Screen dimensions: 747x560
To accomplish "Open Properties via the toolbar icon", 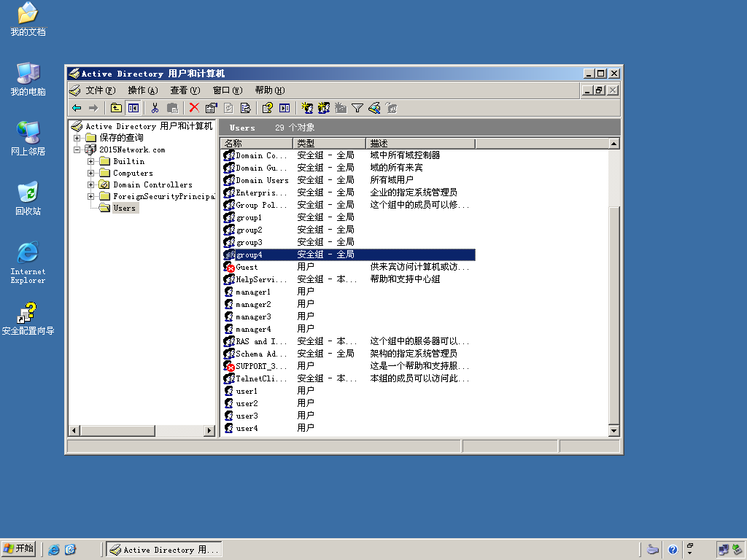I will (211, 108).
